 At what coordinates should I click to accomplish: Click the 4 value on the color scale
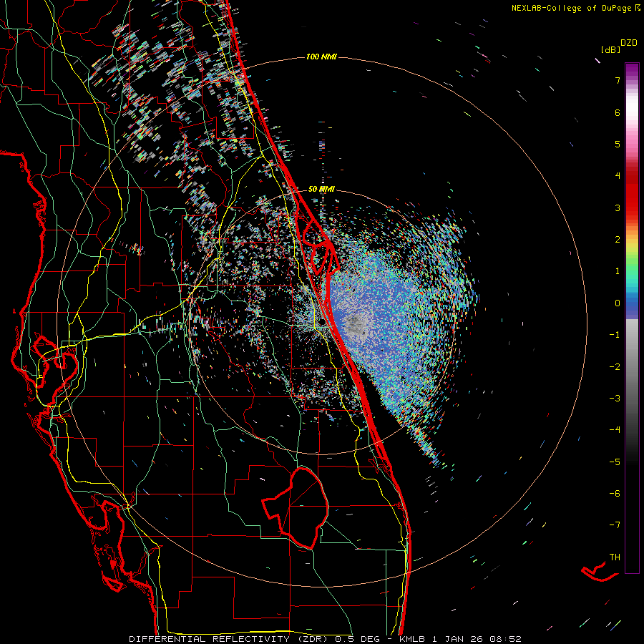[x=618, y=176]
